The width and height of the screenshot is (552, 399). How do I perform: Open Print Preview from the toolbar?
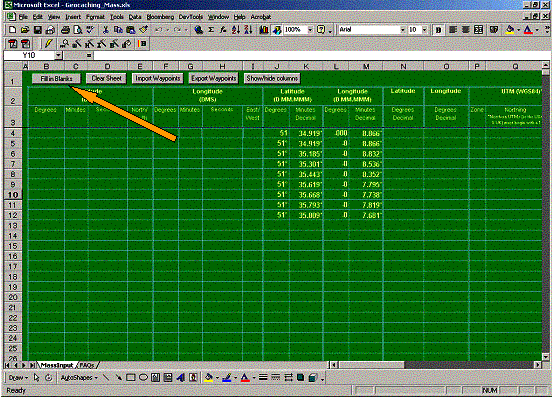78,30
